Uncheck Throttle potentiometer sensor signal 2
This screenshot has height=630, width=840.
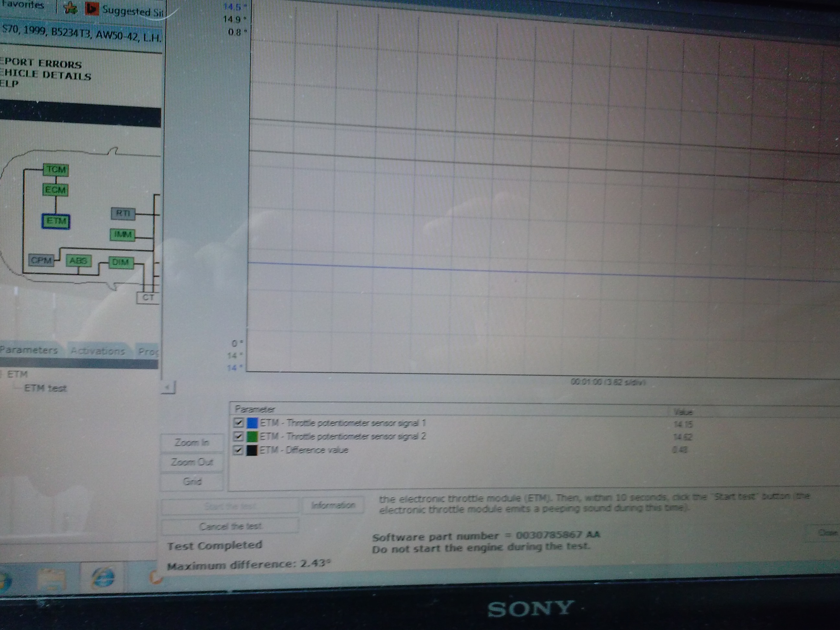click(x=239, y=436)
